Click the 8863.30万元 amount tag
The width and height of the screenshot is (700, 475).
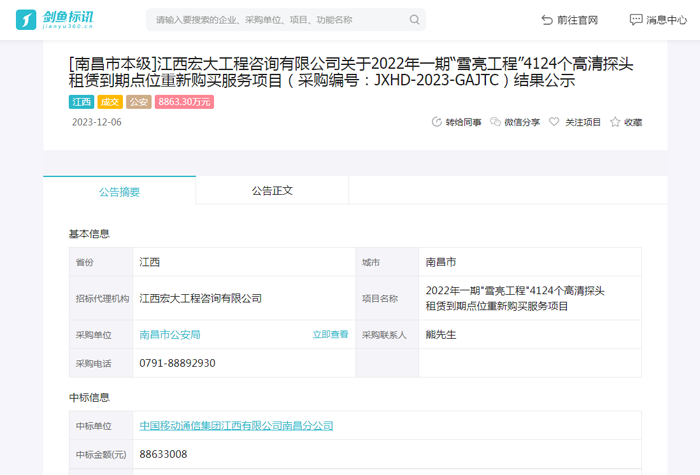184,102
